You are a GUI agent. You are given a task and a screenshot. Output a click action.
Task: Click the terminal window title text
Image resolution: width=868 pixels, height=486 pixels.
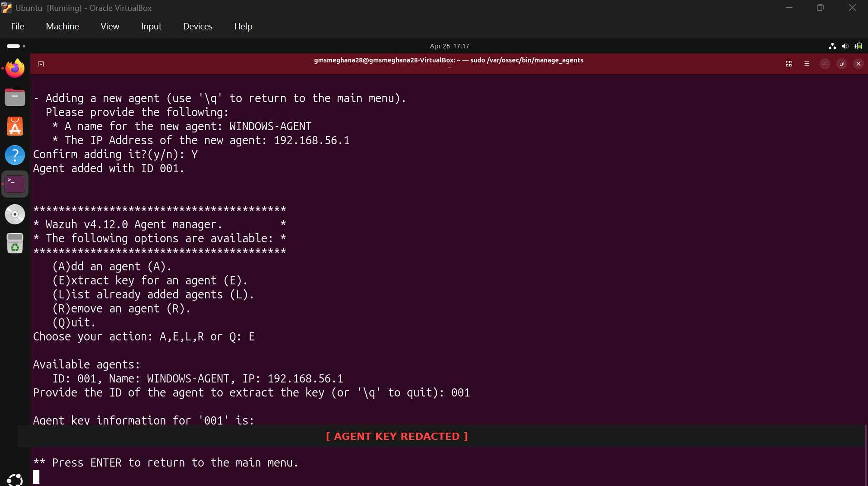[448, 60]
